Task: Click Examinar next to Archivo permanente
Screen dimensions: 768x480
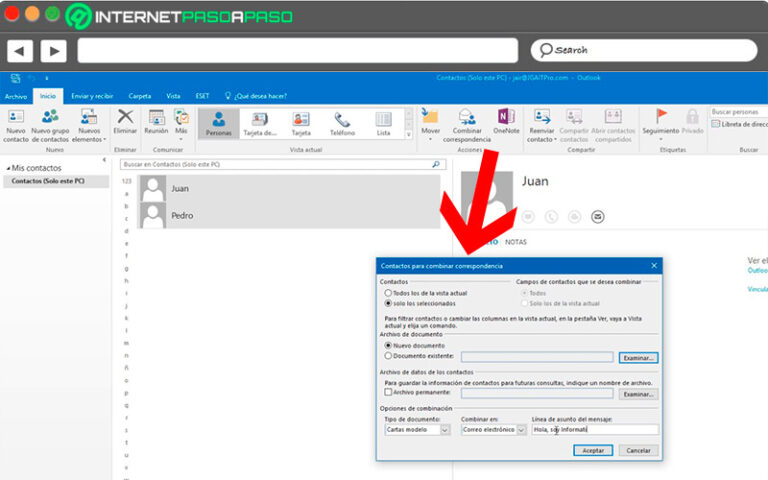Action: pyautogui.click(x=638, y=394)
